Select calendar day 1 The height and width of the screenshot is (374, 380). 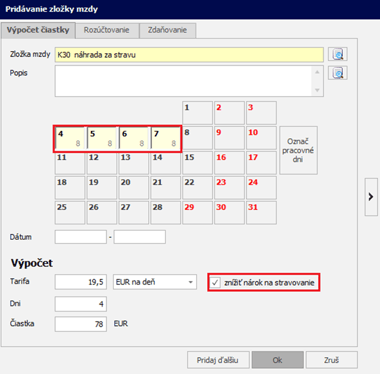tap(197, 113)
